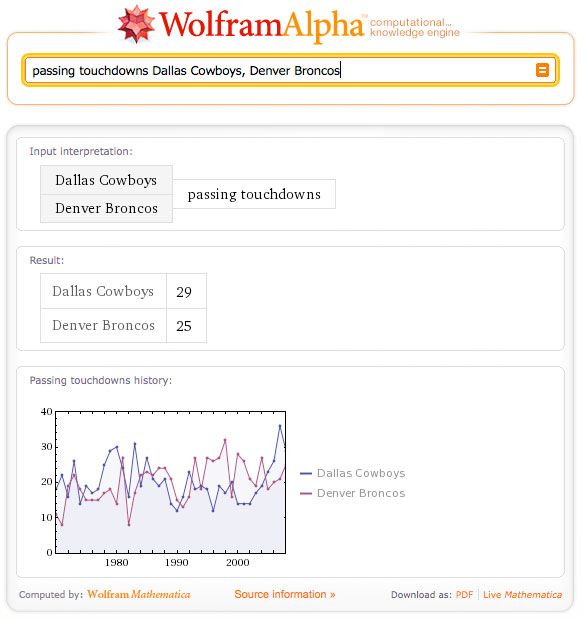The width and height of the screenshot is (583, 619).
Task: Click the WolframAlpha wordmark text
Action: 261,25
